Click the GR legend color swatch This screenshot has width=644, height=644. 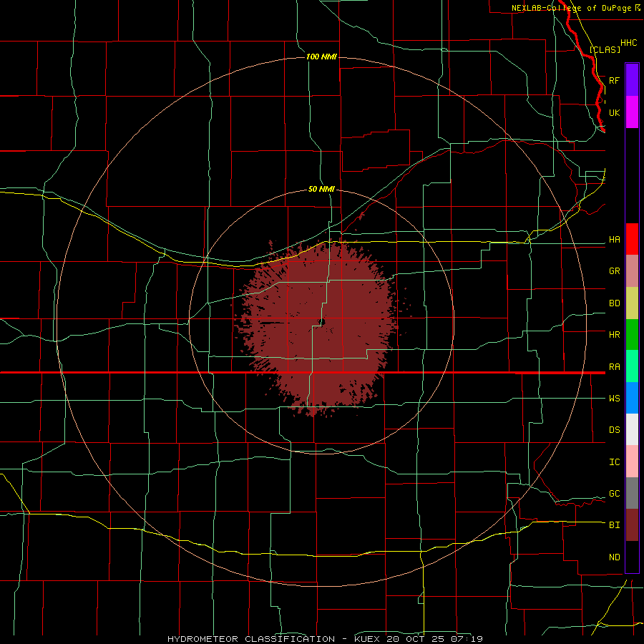[632, 271]
